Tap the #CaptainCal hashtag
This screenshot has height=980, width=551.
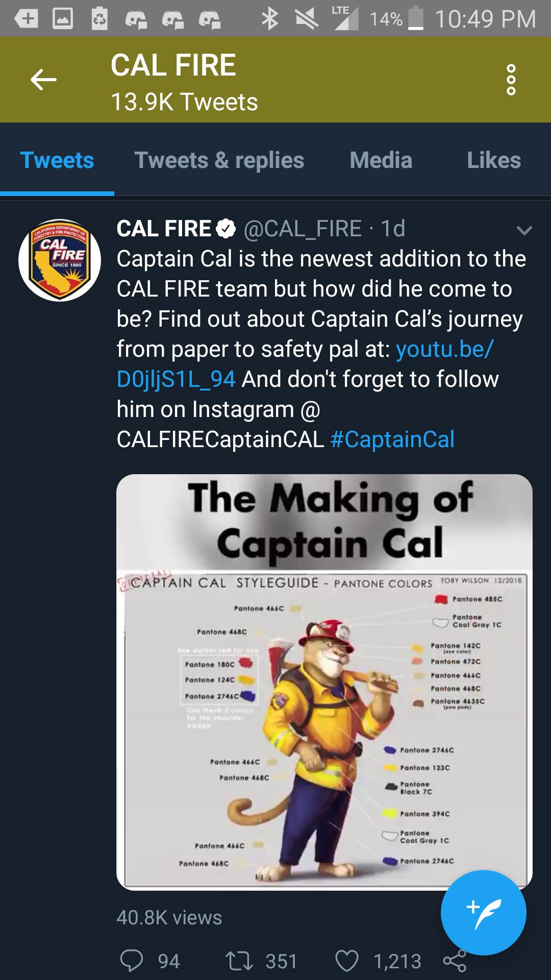[x=393, y=439]
